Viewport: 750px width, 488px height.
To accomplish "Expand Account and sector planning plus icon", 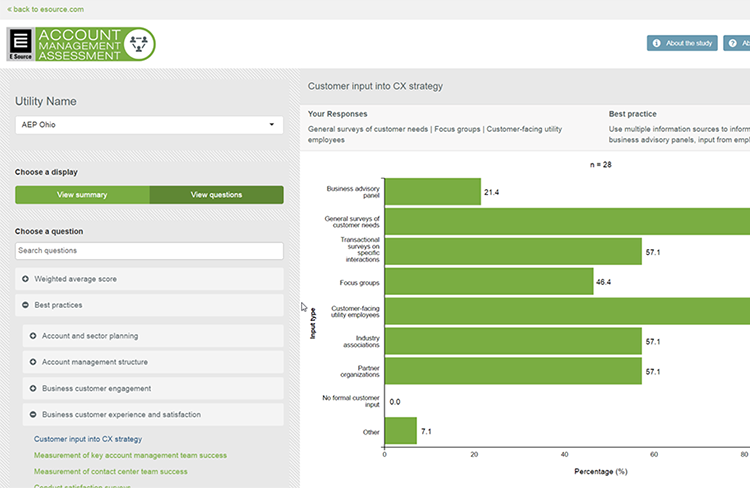I will [33, 336].
